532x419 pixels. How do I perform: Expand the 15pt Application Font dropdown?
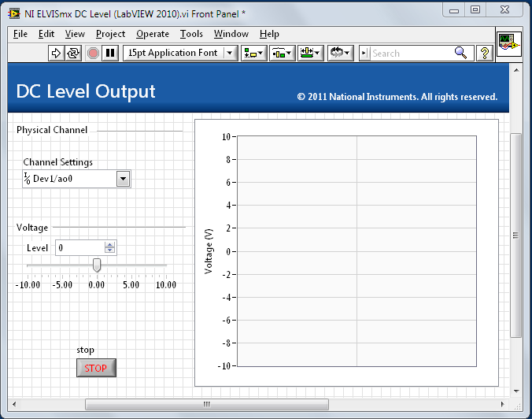coord(230,53)
